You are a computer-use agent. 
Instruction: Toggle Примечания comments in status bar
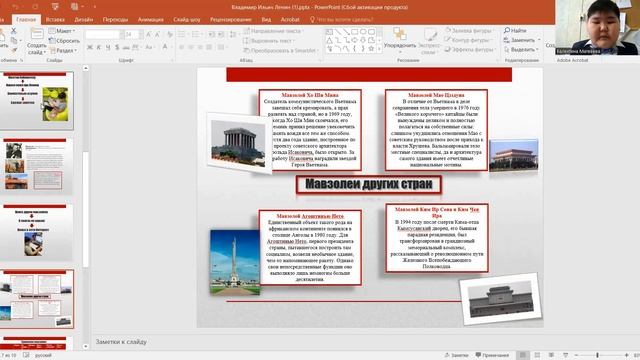pos(492,356)
